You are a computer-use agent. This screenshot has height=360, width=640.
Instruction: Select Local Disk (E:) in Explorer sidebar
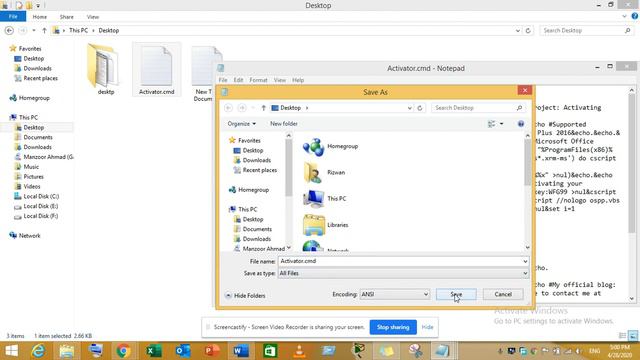coord(36,206)
